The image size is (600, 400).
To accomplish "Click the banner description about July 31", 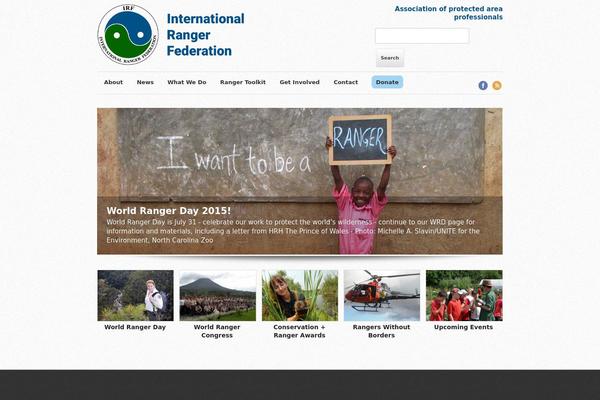I will point(293,231).
